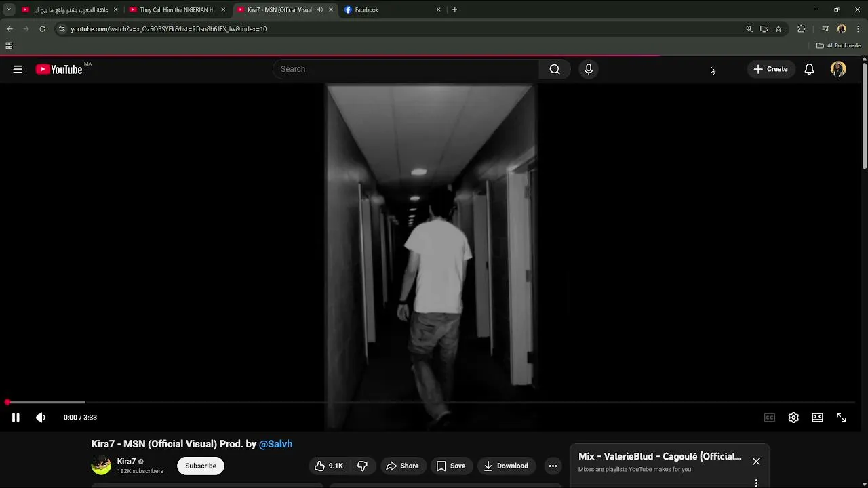This screenshot has height=488, width=868.
Task: Open the @Salvh channel link
Action: (x=275, y=444)
